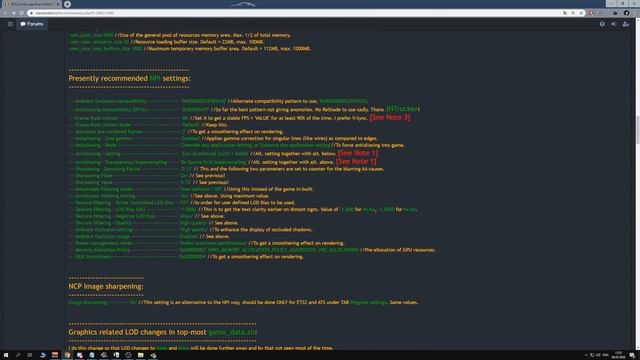Image resolution: width=640 pixels, height=360 pixels.
Task: Click the 'Prefer maximum performance' value text
Action: point(213,243)
